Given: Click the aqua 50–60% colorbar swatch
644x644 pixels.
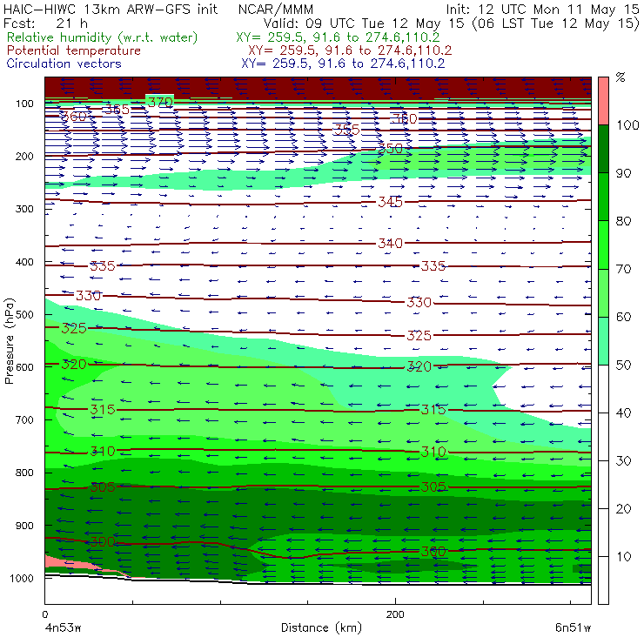Looking at the screenshot, I should 603,341.
